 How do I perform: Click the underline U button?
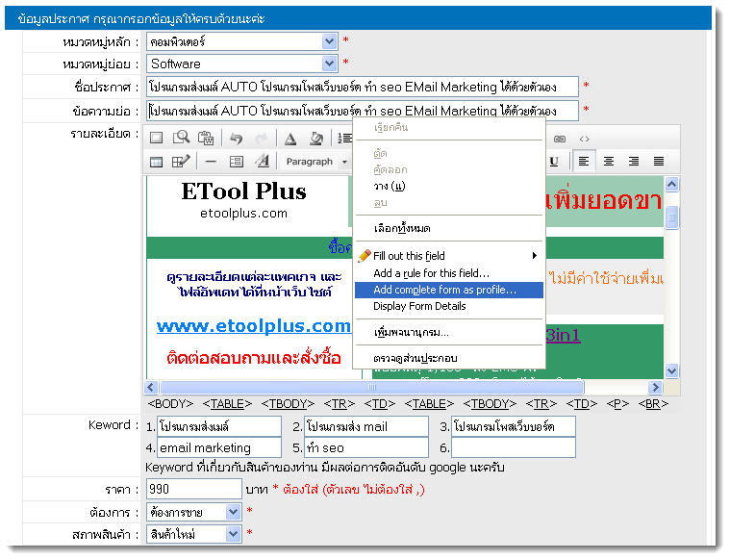(x=554, y=162)
